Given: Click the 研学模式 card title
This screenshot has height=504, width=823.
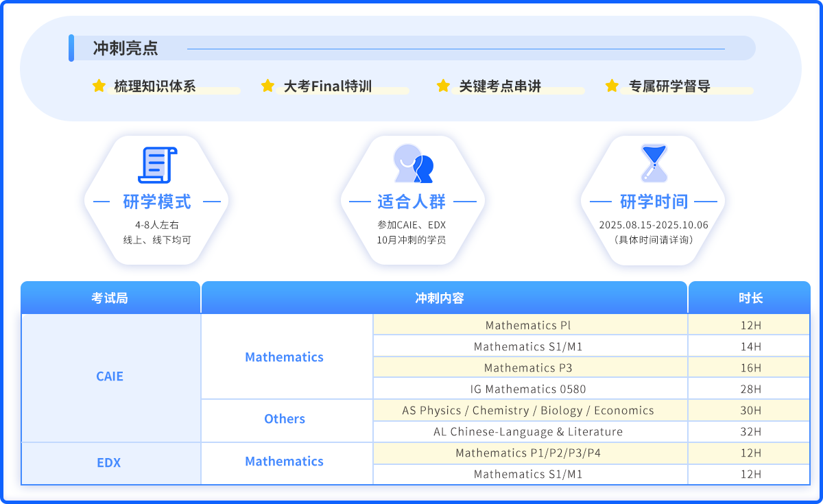Looking at the screenshot, I should (157, 202).
